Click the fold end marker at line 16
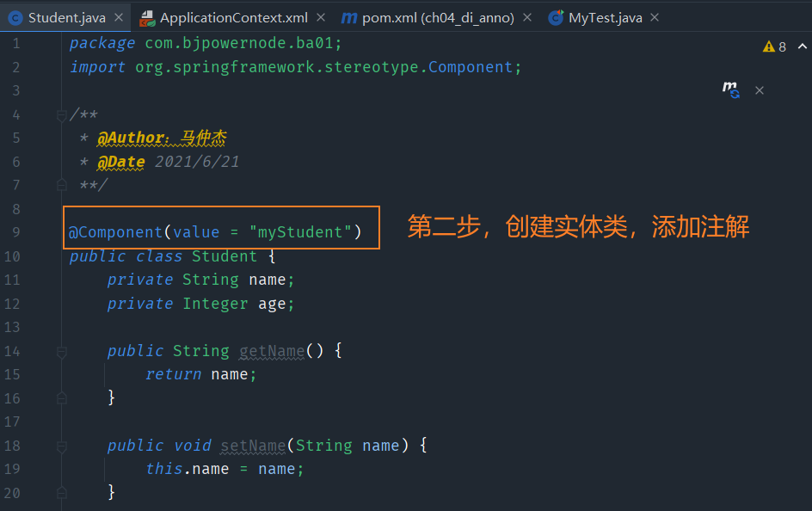Viewport: 812px width, 511px height. pyautogui.click(x=62, y=398)
